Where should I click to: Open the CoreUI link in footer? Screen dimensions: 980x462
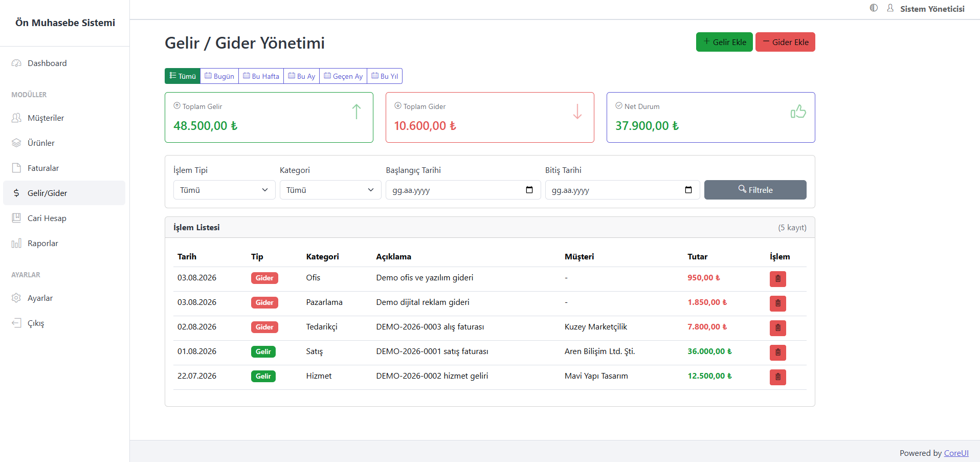[x=956, y=453]
